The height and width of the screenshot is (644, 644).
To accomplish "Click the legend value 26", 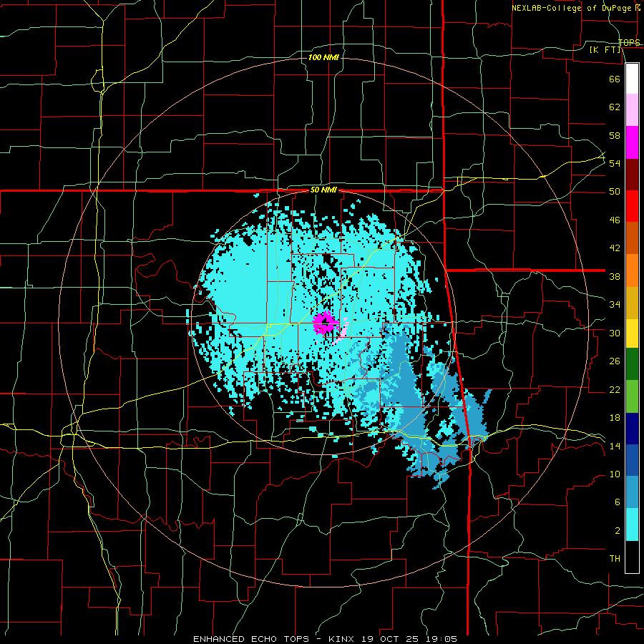I will (x=615, y=361).
